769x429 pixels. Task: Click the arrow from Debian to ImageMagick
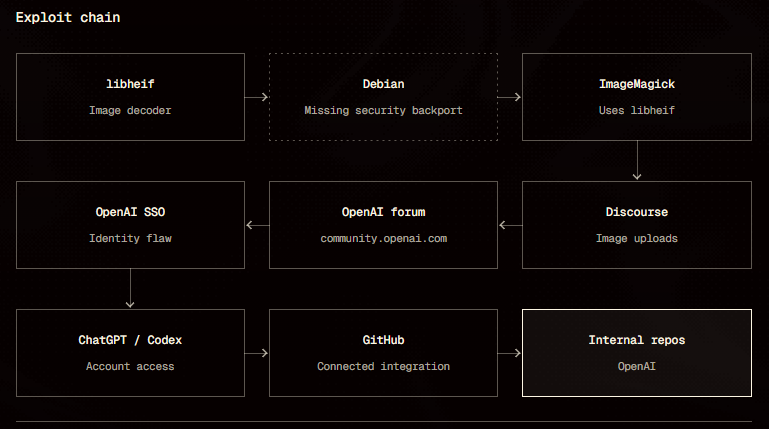pos(509,97)
